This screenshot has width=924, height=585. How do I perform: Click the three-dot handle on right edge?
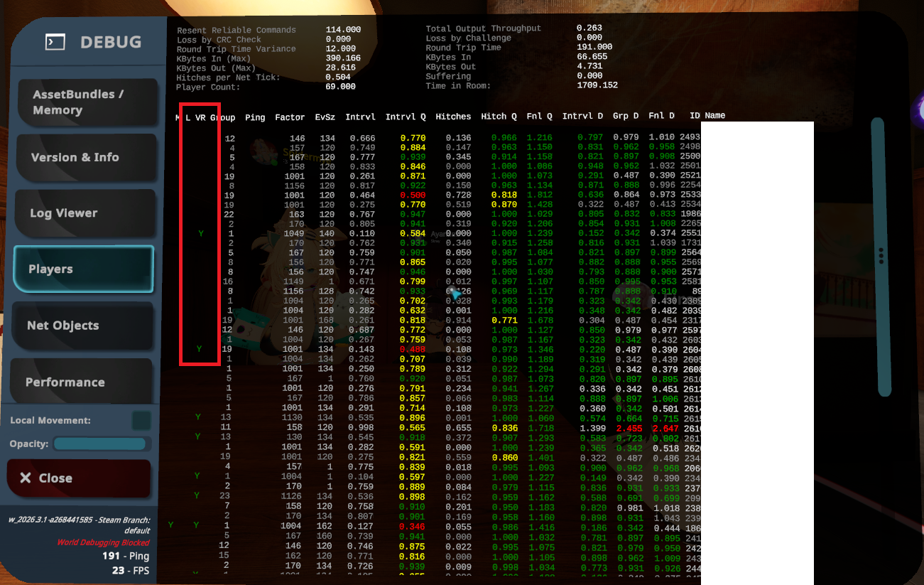pyautogui.click(x=881, y=256)
